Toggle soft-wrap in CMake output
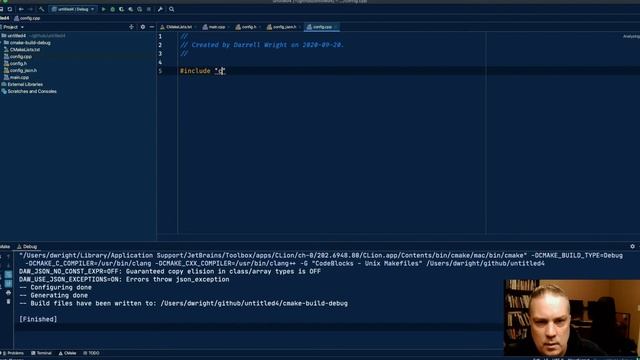Image resolution: width=640 pixels, height=360 pixels. [8, 275]
